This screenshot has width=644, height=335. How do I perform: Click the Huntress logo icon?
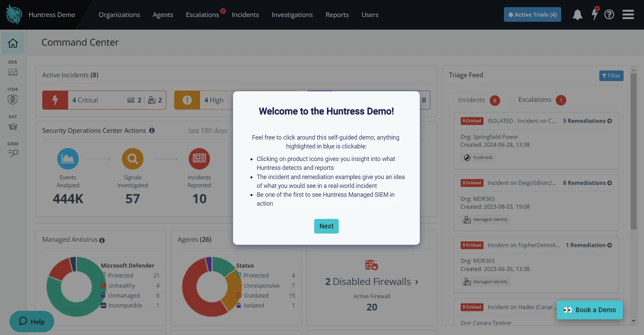(14, 15)
